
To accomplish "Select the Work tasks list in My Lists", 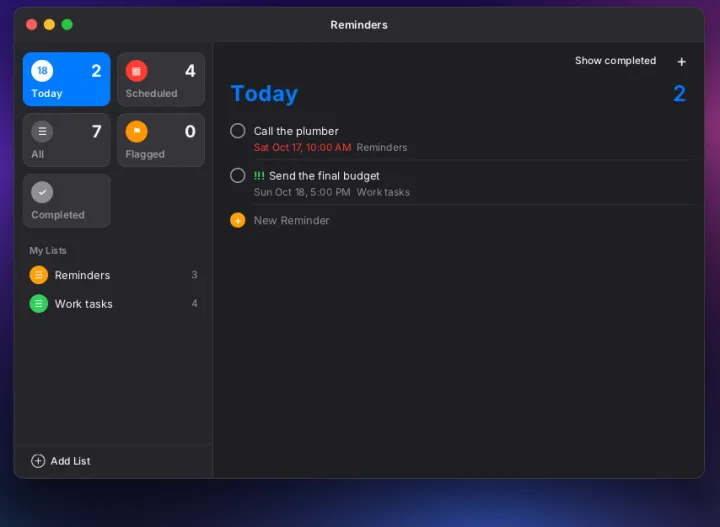I will (113, 303).
